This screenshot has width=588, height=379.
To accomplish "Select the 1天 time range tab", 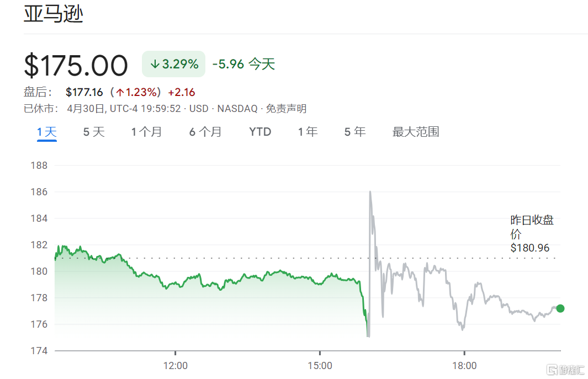I will coord(47,132).
